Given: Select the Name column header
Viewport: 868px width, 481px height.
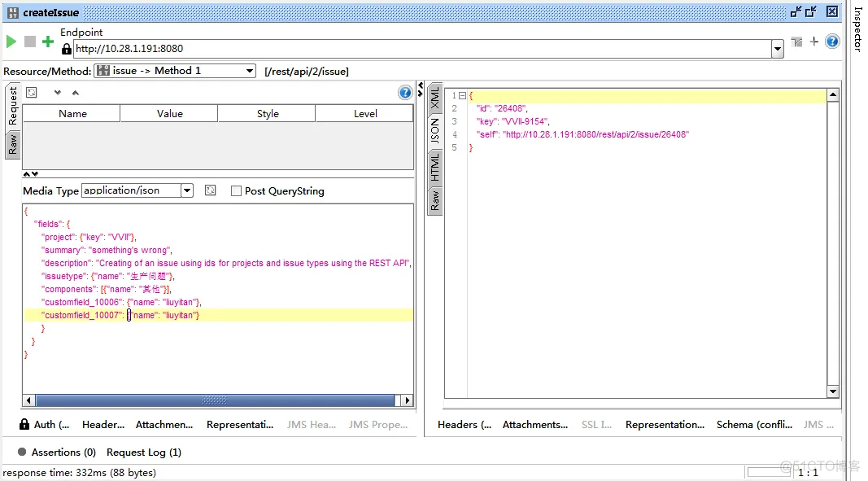Looking at the screenshot, I should coord(72,114).
